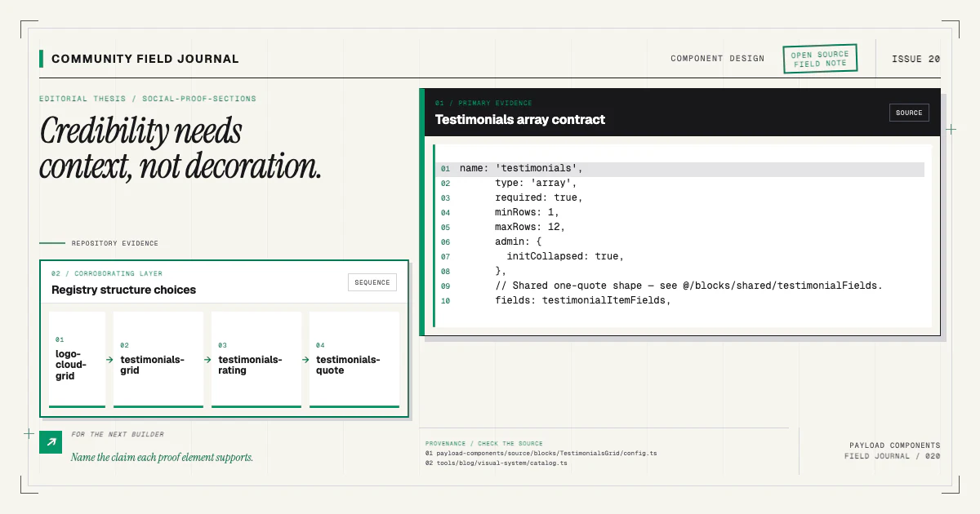The width and height of the screenshot is (980, 514).
Task: Click the green arrow icon box
Action: (51, 442)
